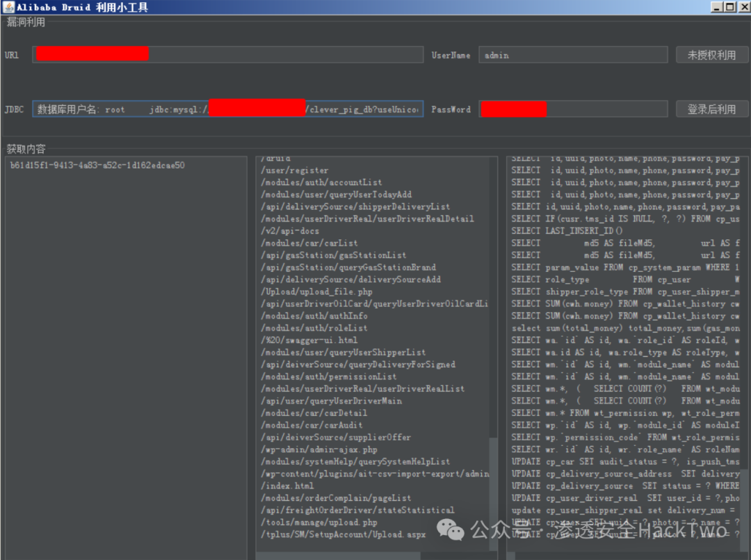751x560 pixels.
Task: Select /api/gasStation/gasStationList path
Action: [x=333, y=255]
